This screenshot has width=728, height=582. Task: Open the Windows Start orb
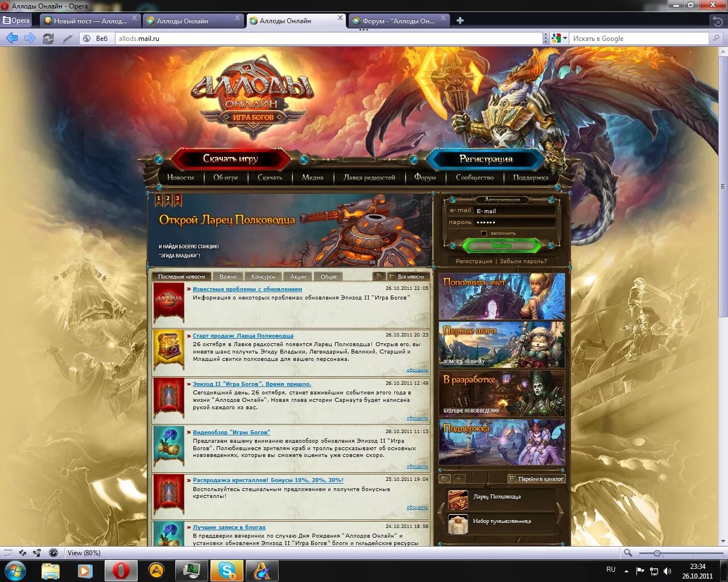pyautogui.click(x=15, y=570)
